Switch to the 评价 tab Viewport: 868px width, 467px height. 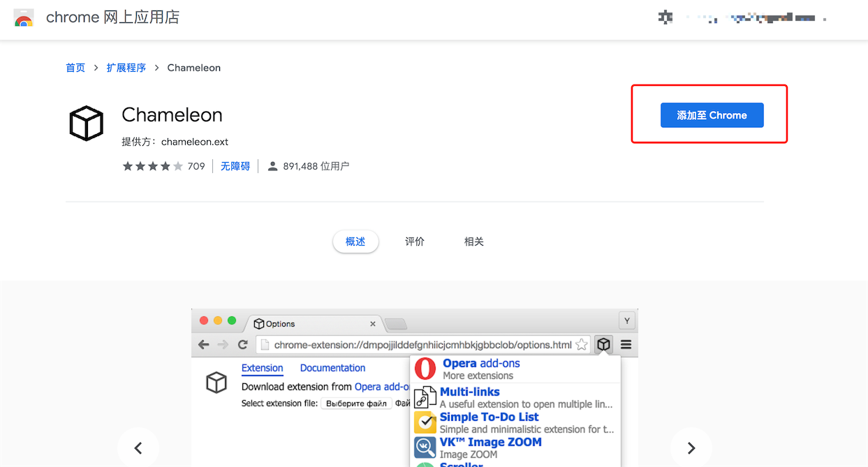pyautogui.click(x=415, y=242)
